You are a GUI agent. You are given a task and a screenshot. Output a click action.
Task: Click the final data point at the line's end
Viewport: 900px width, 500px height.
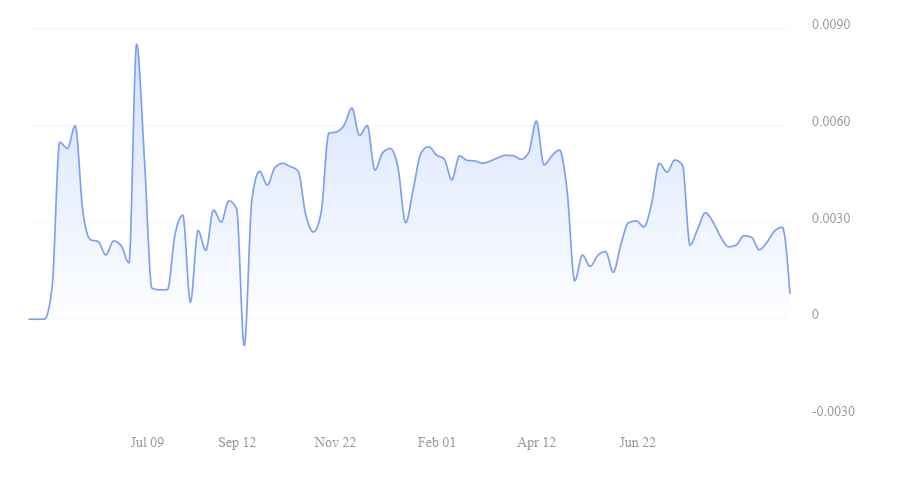click(x=790, y=293)
